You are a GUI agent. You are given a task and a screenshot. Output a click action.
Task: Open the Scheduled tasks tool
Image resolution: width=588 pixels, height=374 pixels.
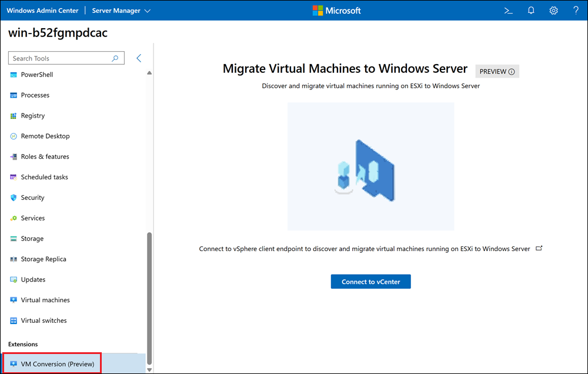(x=44, y=177)
